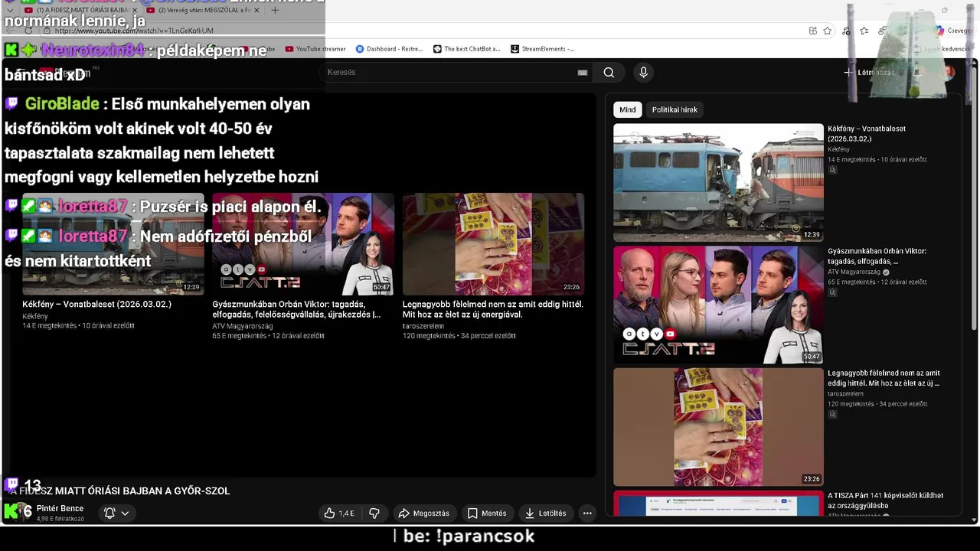The width and height of the screenshot is (980, 551).
Task: Open end-screen title Legnagyobb félelmed nem az amit
Action: (493, 309)
